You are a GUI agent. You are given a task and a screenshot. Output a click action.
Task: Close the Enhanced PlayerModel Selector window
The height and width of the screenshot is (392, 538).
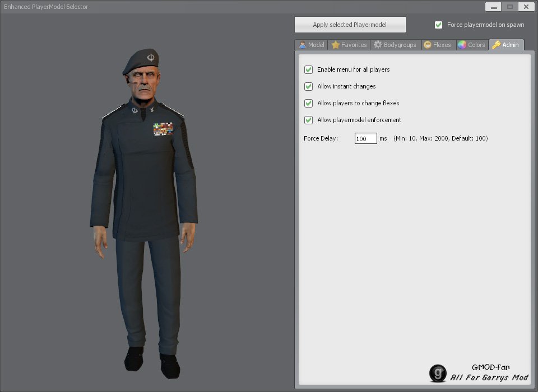526,7
